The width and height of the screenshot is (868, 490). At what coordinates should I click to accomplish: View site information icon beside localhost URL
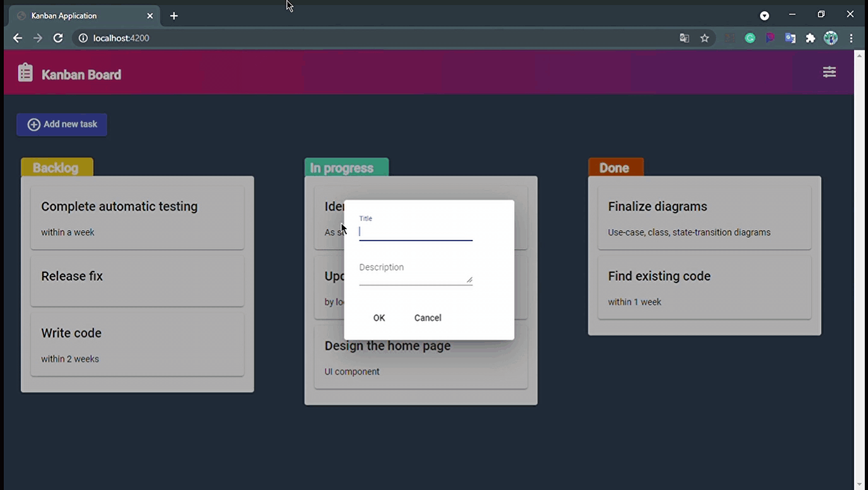(83, 38)
